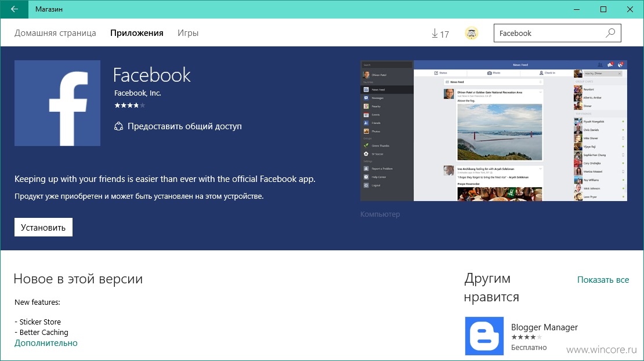Open the Facebook, Inc. publisher link
644x361 pixels.
pos(138,93)
